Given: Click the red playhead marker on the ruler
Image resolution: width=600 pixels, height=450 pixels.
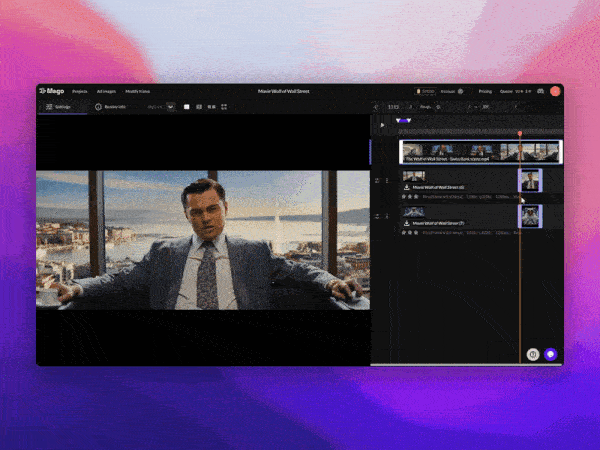Looking at the screenshot, I should click(520, 133).
